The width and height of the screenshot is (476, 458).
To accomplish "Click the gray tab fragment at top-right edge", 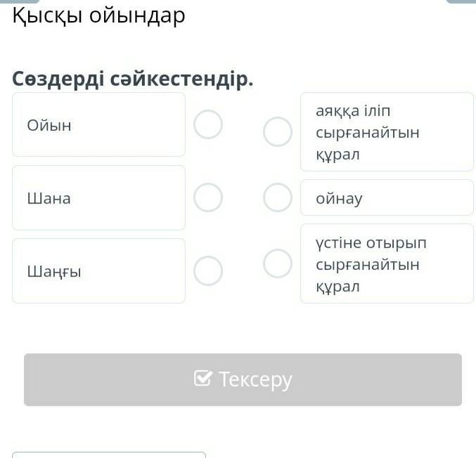I will point(461,1).
